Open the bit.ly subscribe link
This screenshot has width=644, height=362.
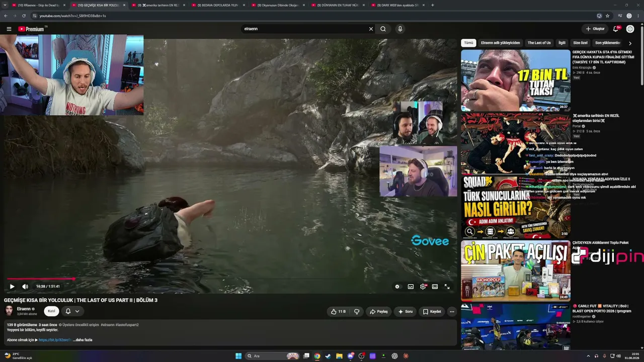[55, 340]
